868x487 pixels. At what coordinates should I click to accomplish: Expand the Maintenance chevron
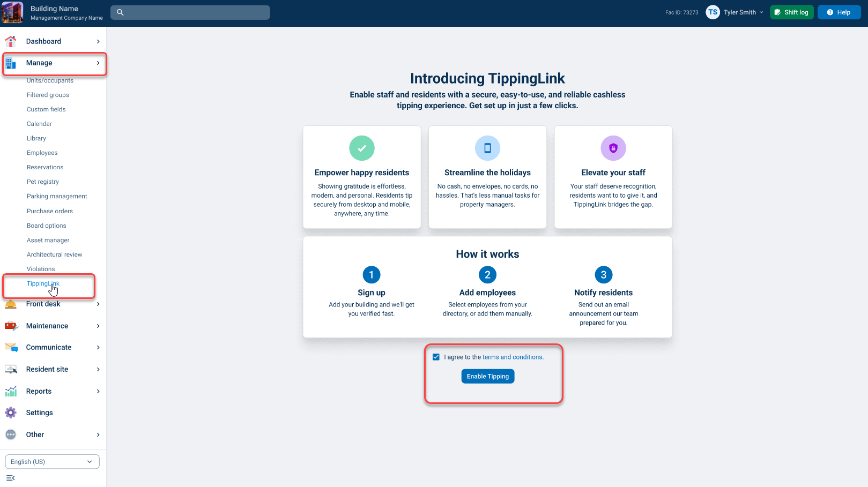point(98,326)
